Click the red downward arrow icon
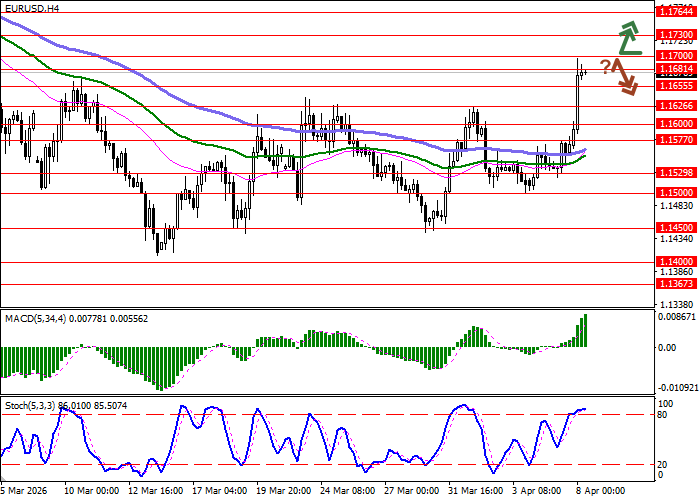Screen dimensions: 700x500 (627, 78)
